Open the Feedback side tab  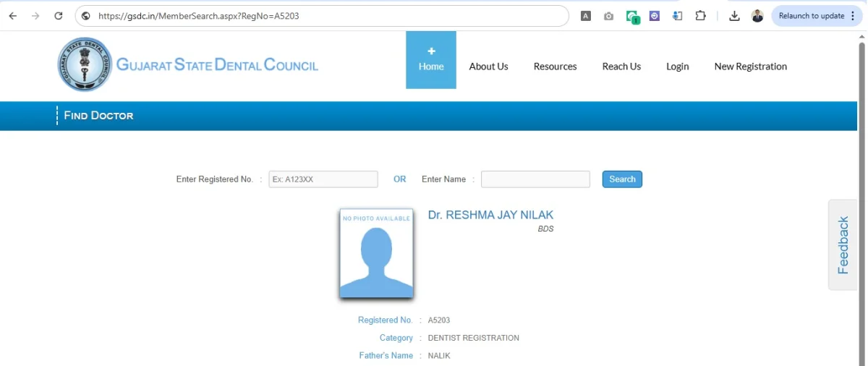[843, 244]
